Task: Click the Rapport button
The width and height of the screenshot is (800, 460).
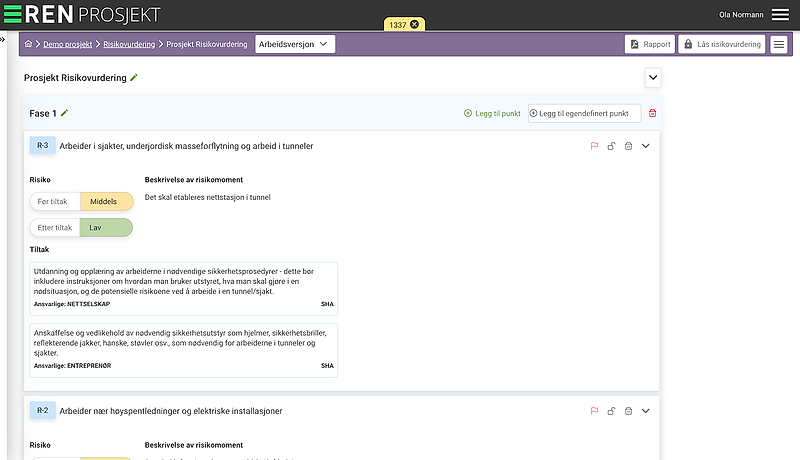Action: (650, 44)
